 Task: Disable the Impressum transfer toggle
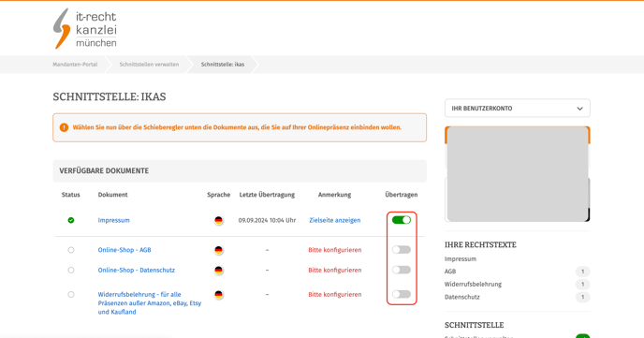(402, 220)
